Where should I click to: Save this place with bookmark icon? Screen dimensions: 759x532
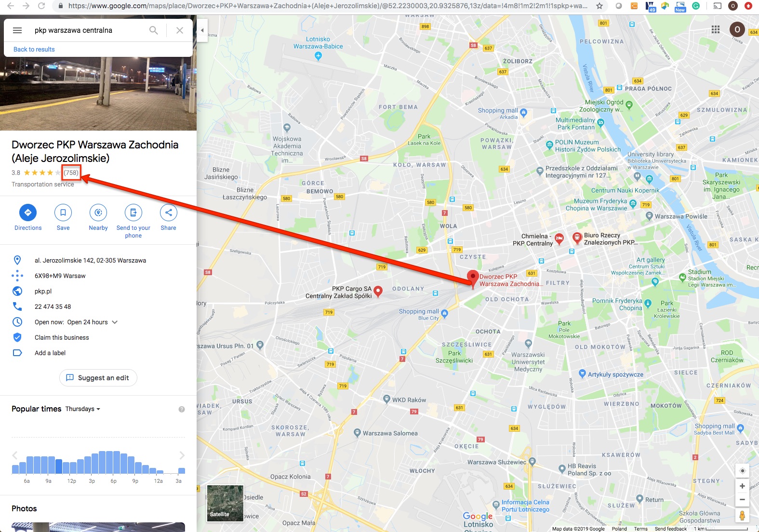coord(63,213)
